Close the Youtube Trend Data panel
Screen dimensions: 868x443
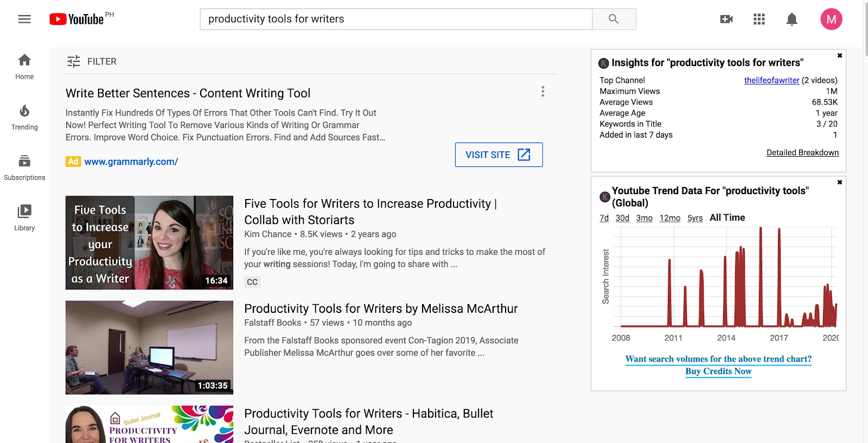coord(840,182)
